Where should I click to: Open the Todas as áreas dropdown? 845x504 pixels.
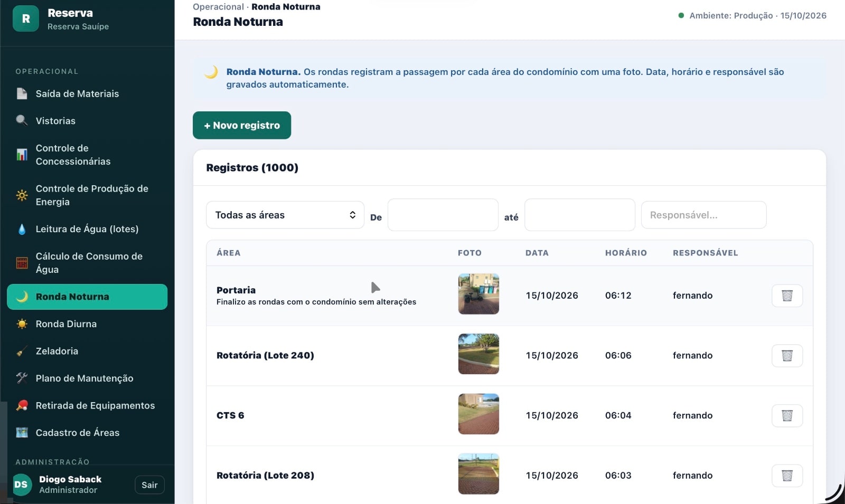pyautogui.click(x=285, y=215)
